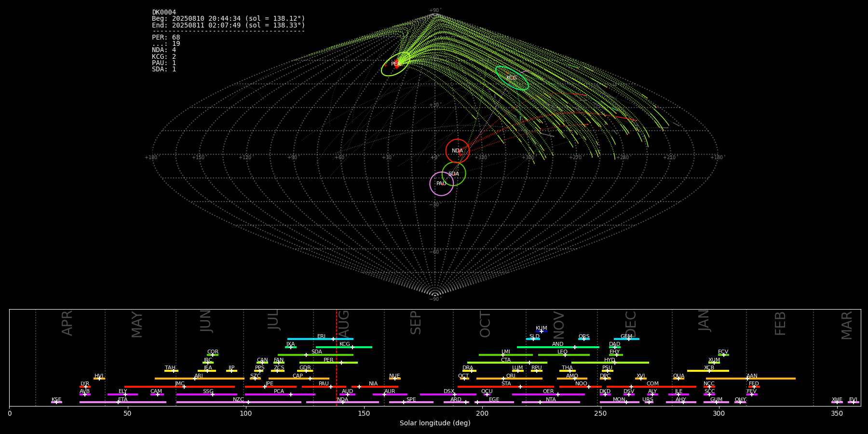
Task: Click the SSG shower bar in timeline
Action: tap(206, 394)
